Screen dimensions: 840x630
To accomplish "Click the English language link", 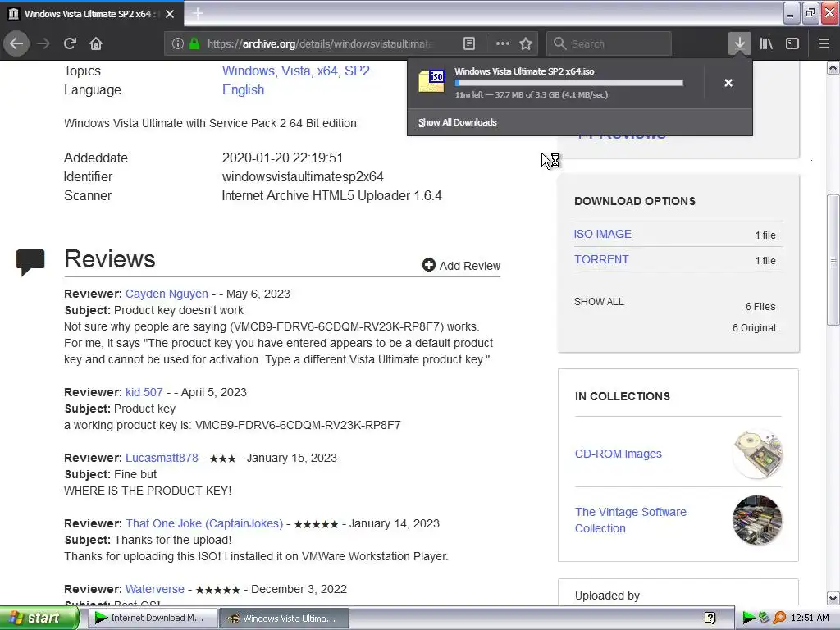I will (x=243, y=89).
